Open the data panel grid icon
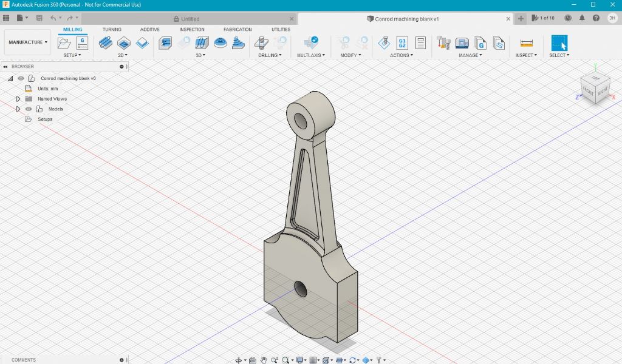Screen dimensions: 622x364 tap(6, 18)
